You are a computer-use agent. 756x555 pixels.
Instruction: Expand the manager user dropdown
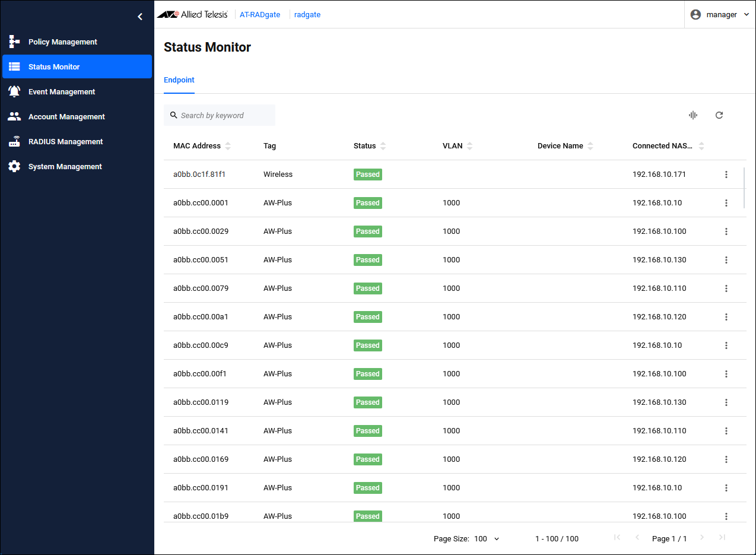(x=720, y=15)
